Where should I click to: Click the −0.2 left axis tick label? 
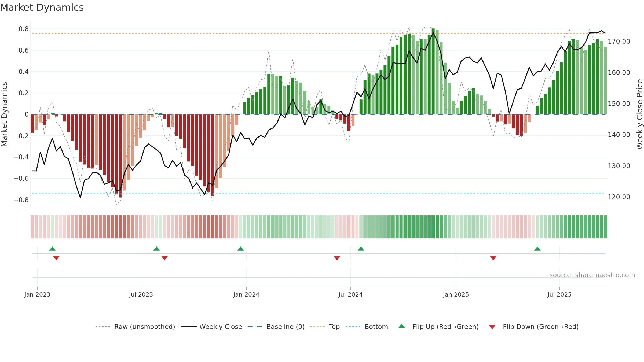[x=21, y=136]
